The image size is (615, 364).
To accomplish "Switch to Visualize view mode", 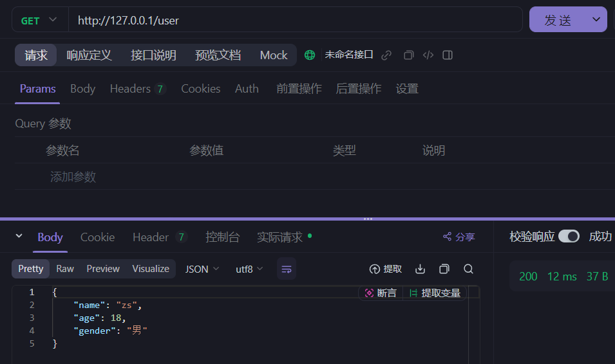I will (x=151, y=269).
